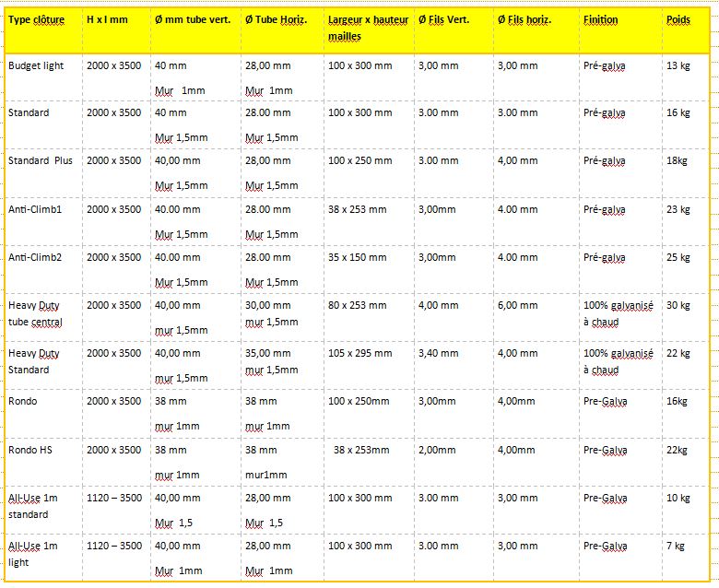Viewport: 719px width, 588px height.
Task: Select the "Standard Plus" cell
Action: pos(40,160)
